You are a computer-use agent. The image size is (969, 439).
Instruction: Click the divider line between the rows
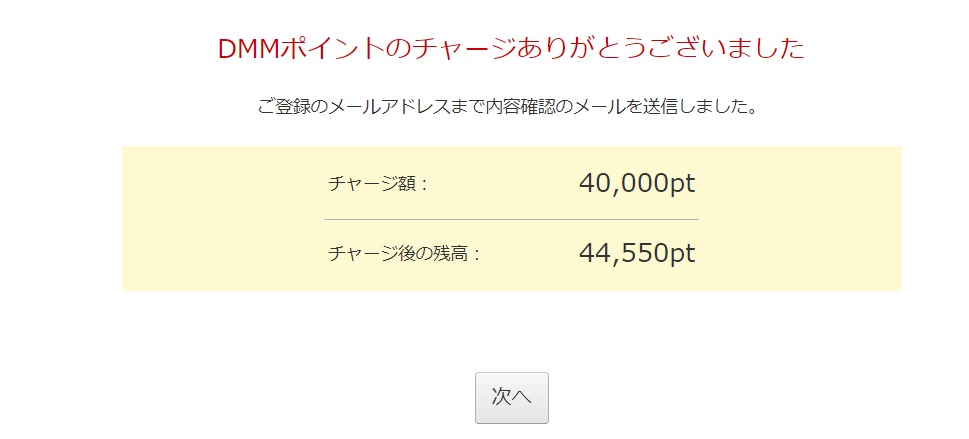point(511,219)
